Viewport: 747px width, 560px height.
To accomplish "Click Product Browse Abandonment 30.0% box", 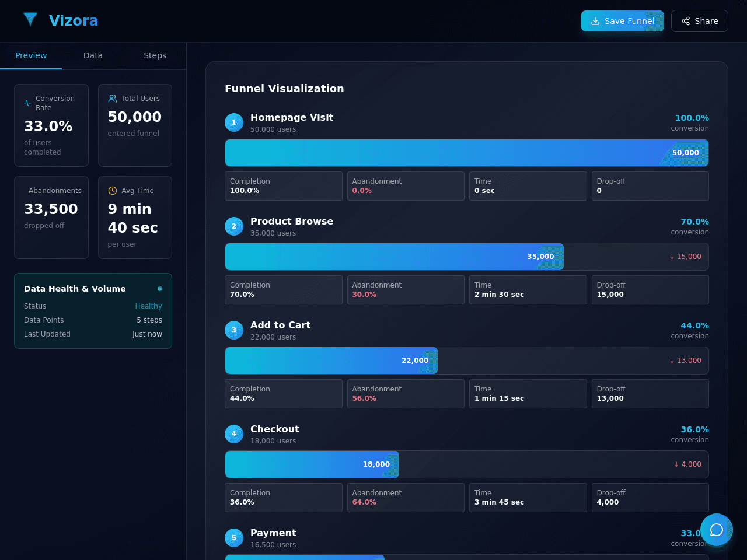I will 406,290.
